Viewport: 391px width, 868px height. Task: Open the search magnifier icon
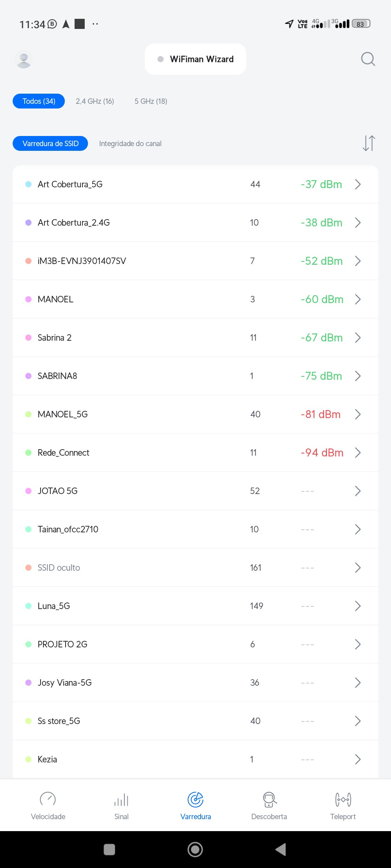click(368, 59)
